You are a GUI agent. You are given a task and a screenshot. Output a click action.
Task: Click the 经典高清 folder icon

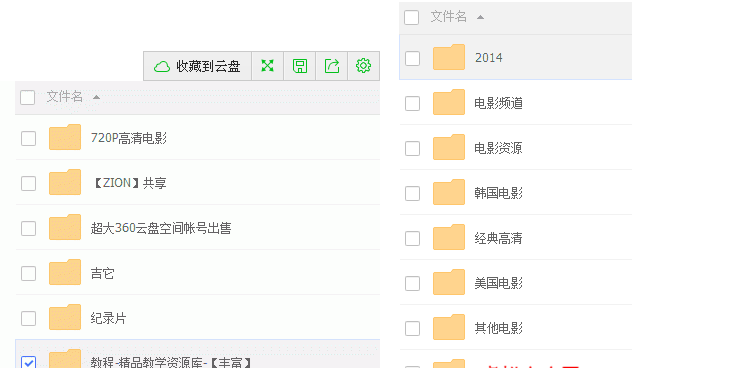point(449,237)
